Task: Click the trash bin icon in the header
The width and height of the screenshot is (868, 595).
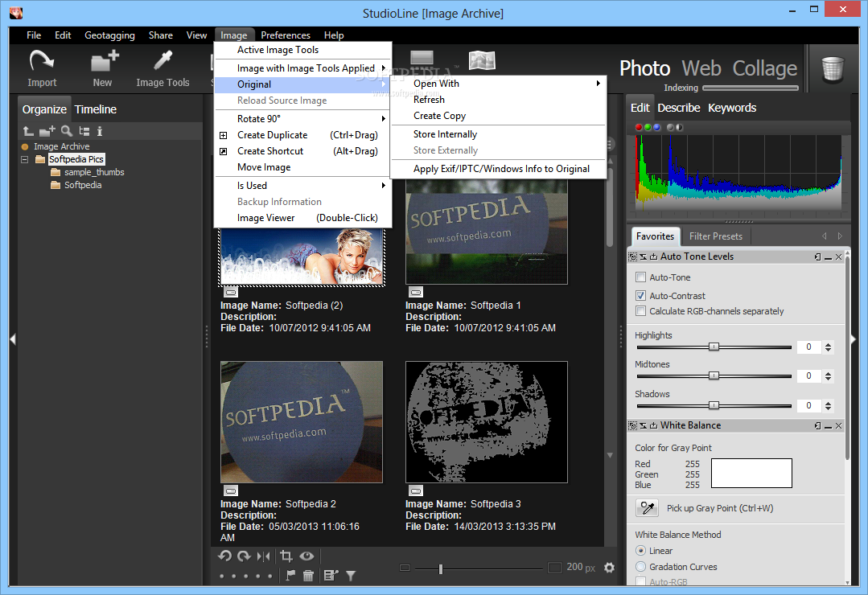Action: pos(832,70)
